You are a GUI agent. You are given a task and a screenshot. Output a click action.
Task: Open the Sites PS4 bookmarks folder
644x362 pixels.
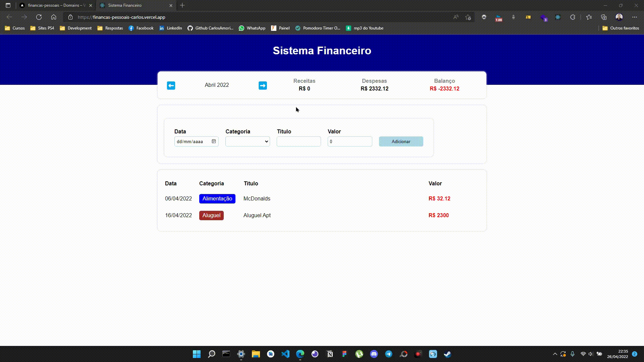click(42, 28)
